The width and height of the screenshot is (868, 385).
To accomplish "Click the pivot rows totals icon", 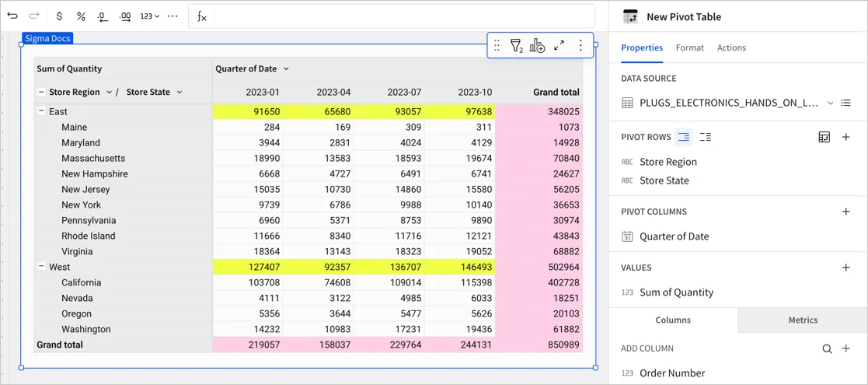I will tap(824, 137).
